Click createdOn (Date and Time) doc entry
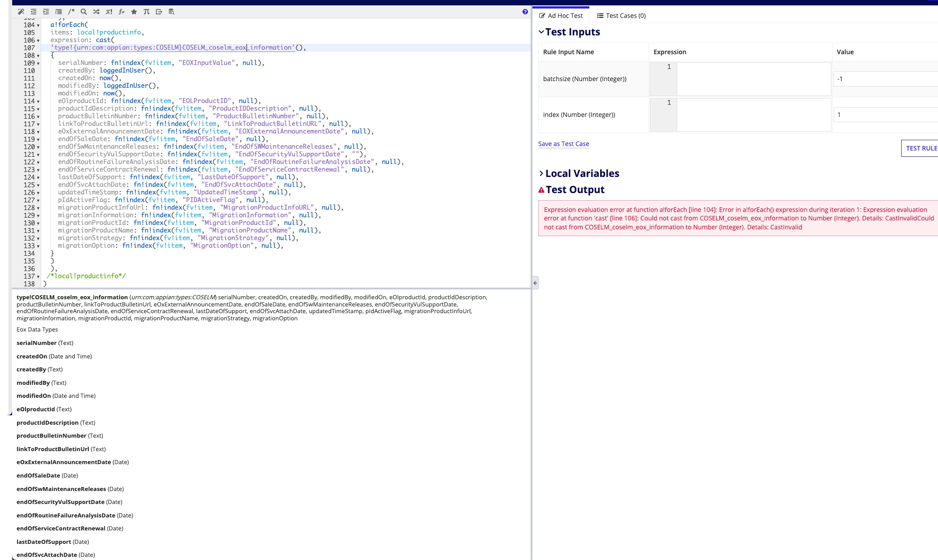Viewport: 938px width, 560px height. 54,356
